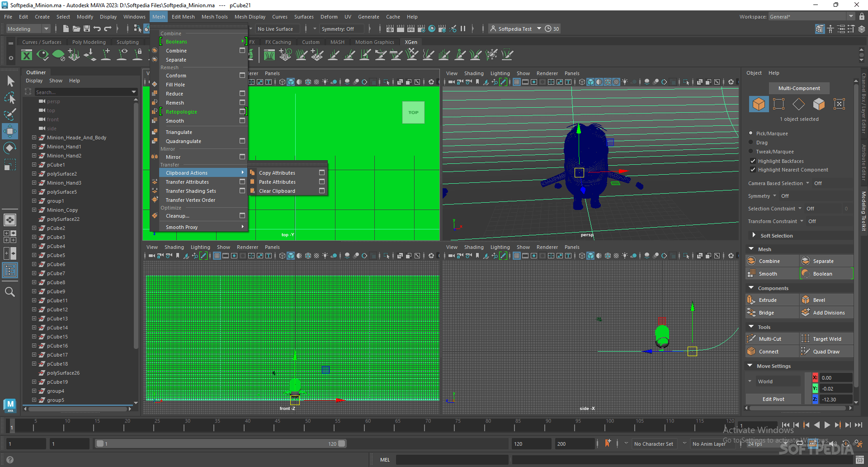Select Multi-Cut tool icon
This screenshot has width=868, height=467.
pyautogui.click(x=751, y=339)
